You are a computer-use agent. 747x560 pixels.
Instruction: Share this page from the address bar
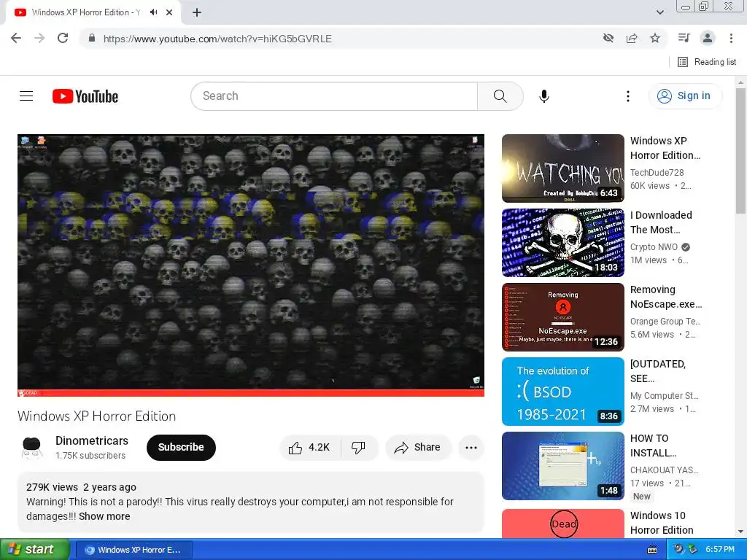632,38
